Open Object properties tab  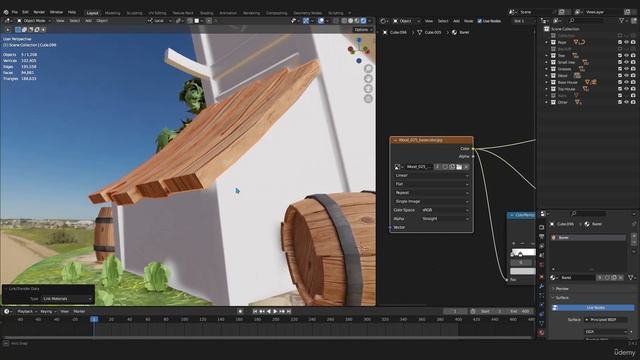[541, 277]
